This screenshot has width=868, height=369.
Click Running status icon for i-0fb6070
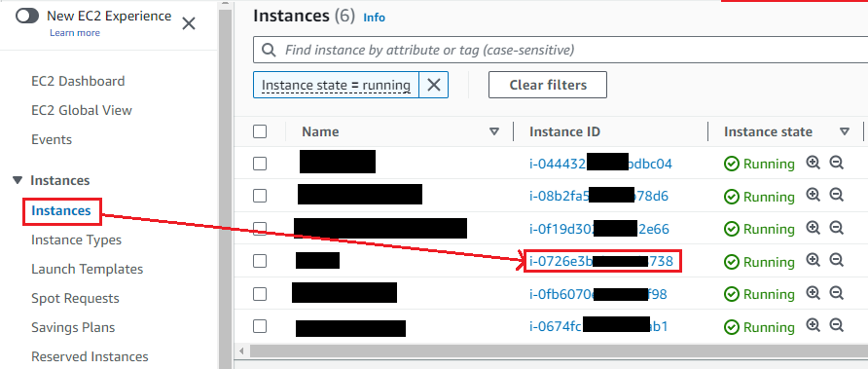pyautogui.click(x=732, y=294)
